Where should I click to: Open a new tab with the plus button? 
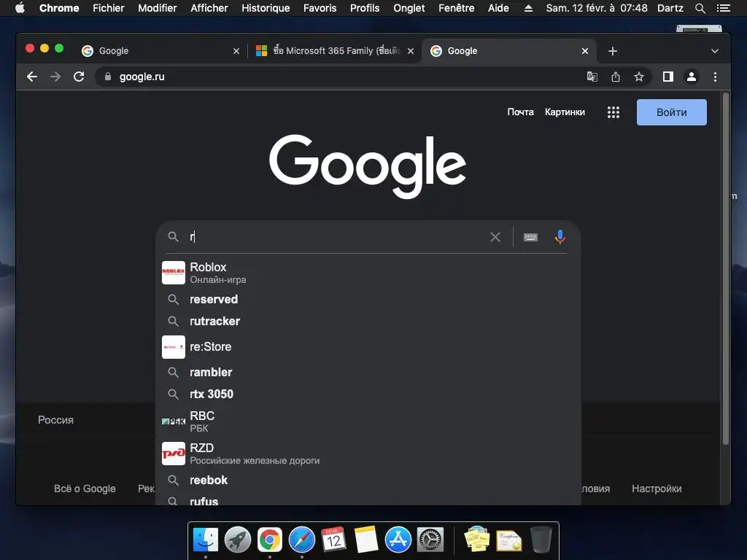coord(613,51)
